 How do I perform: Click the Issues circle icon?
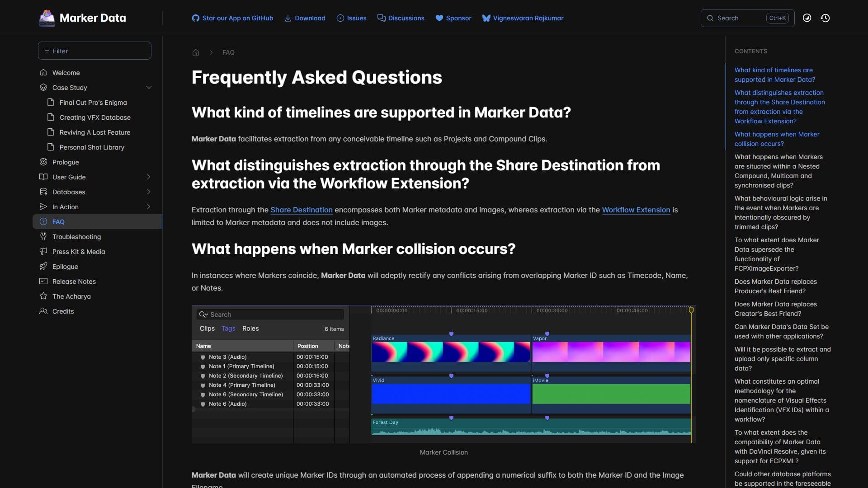(x=340, y=18)
